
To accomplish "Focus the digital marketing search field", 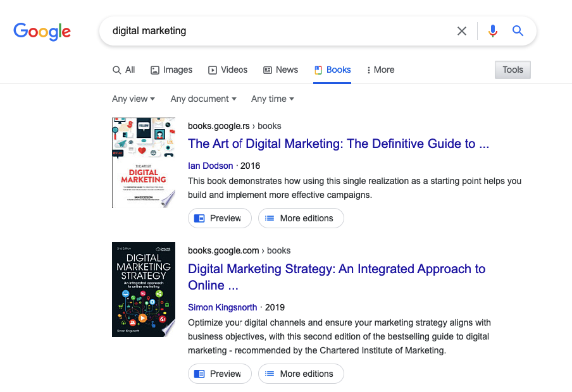I will 278,31.
